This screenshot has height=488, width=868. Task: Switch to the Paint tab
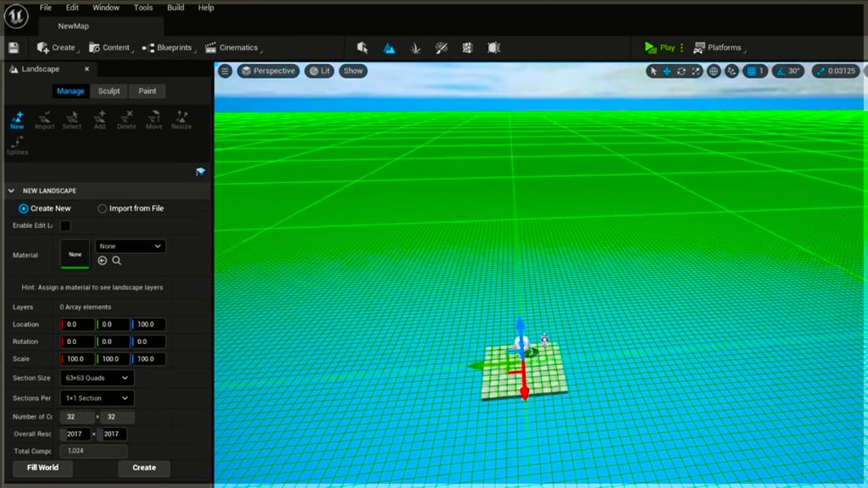point(147,91)
